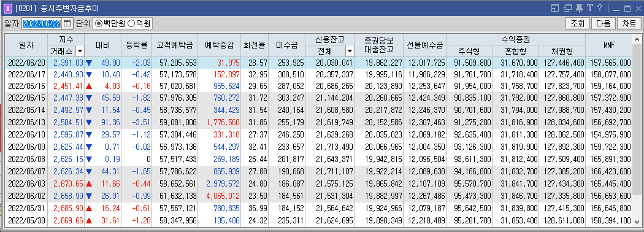Click the 조회 button
This screenshot has height=232, width=644.
pos(578,23)
